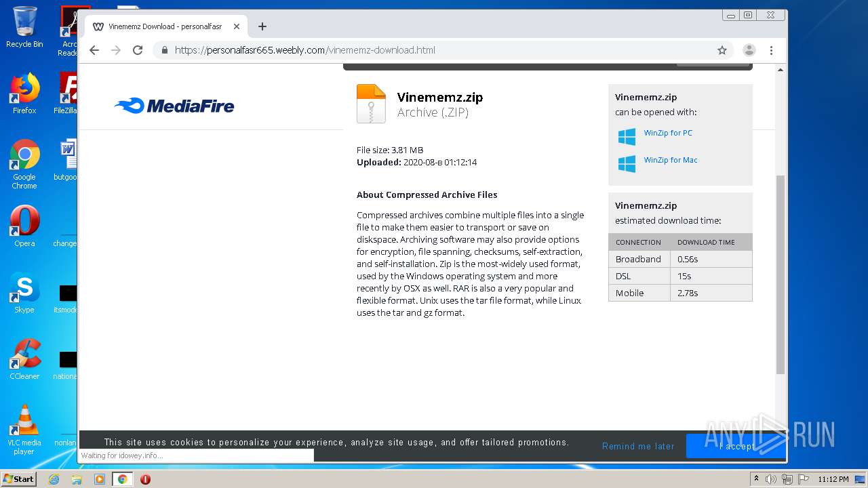Click the browser forward arrow
Screen dimensions: 868x488
coord(116,50)
